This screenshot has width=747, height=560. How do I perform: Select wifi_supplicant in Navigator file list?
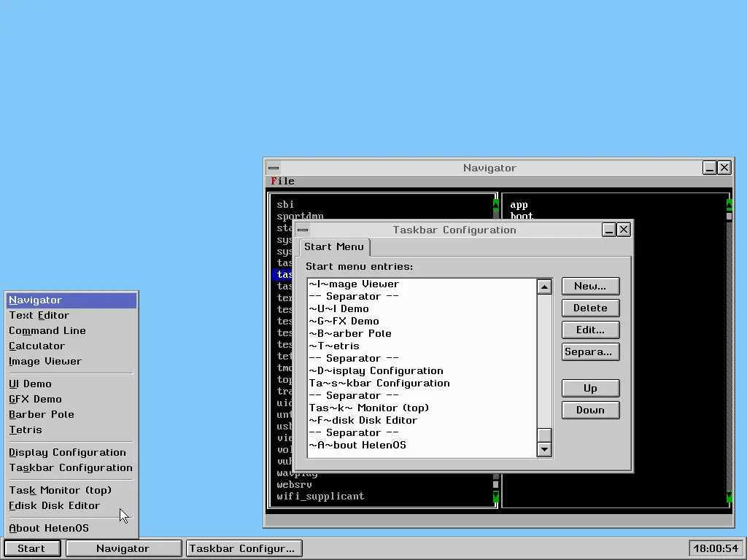(x=320, y=496)
